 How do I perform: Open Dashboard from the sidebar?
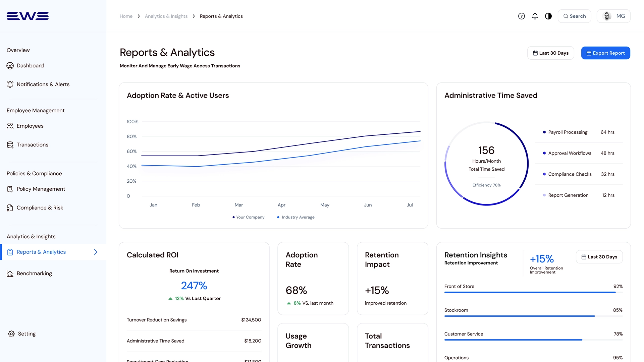pyautogui.click(x=30, y=66)
